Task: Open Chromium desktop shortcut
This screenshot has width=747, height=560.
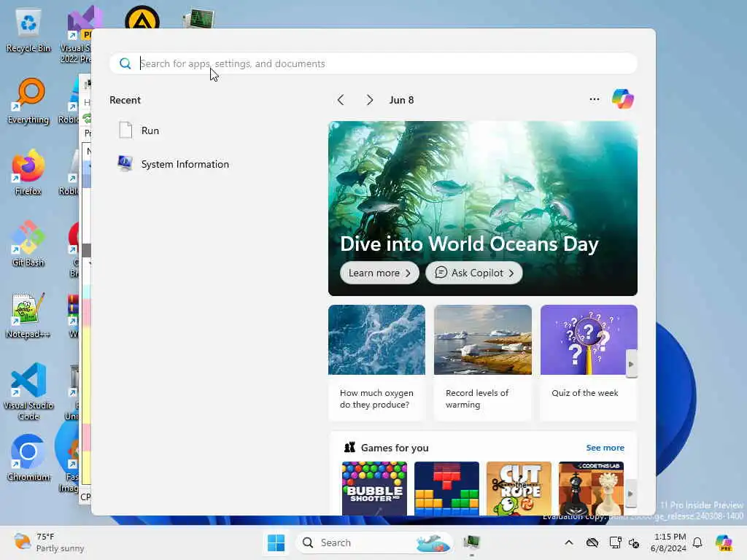Action: 28,459
